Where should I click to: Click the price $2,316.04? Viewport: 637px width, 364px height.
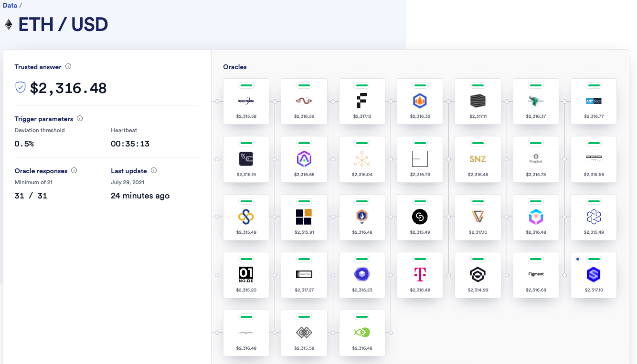362,174
